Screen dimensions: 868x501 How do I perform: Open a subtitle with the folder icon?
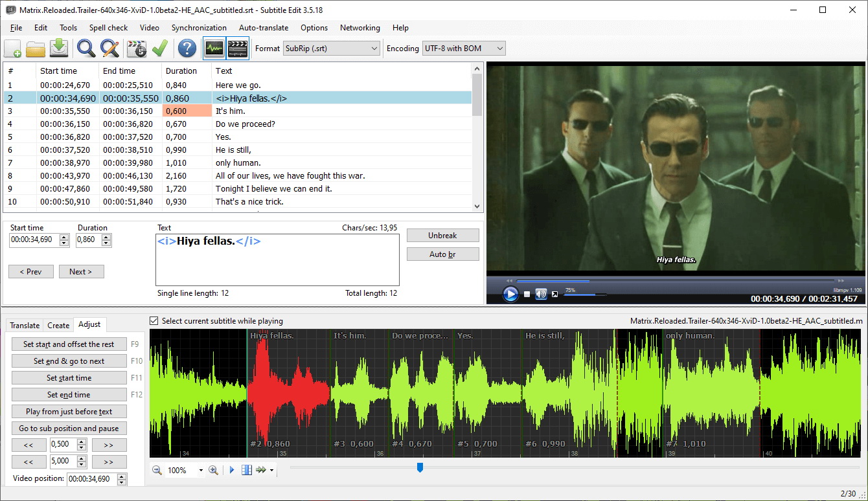pyautogui.click(x=36, y=49)
